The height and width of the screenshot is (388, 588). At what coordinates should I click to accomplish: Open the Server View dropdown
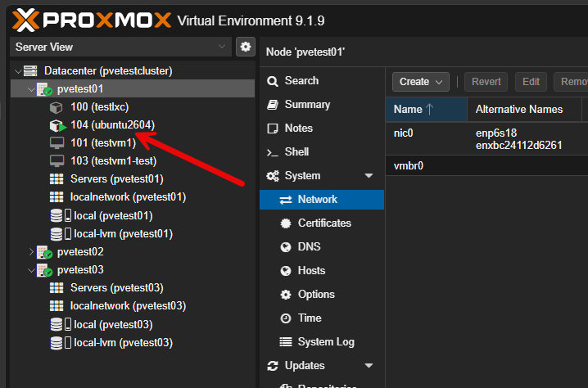[x=120, y=47]
